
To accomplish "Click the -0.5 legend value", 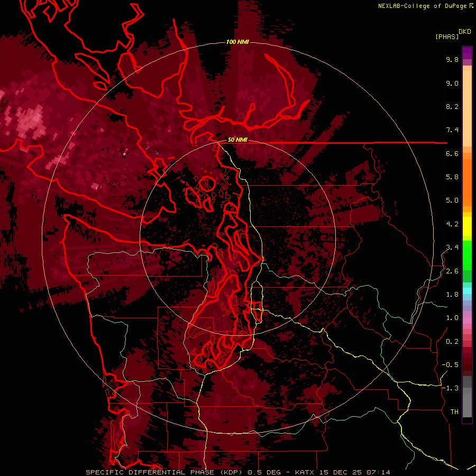I will click(450, 365).
